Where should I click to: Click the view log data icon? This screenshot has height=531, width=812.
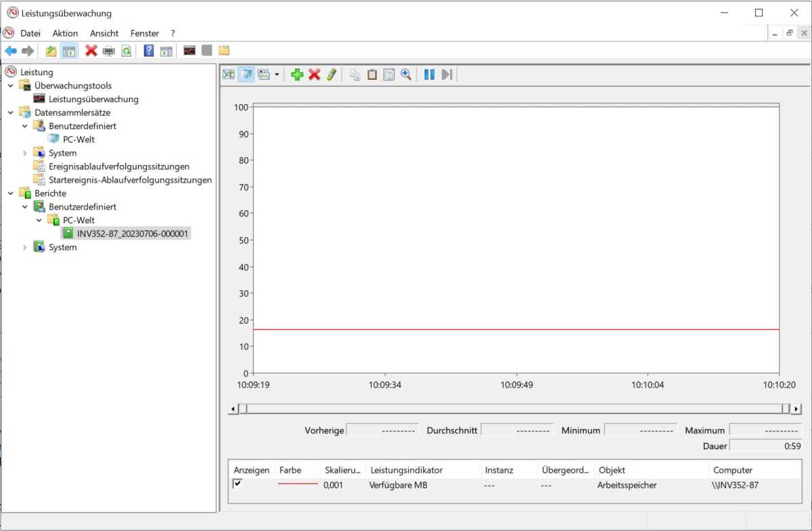click(246, 74)
